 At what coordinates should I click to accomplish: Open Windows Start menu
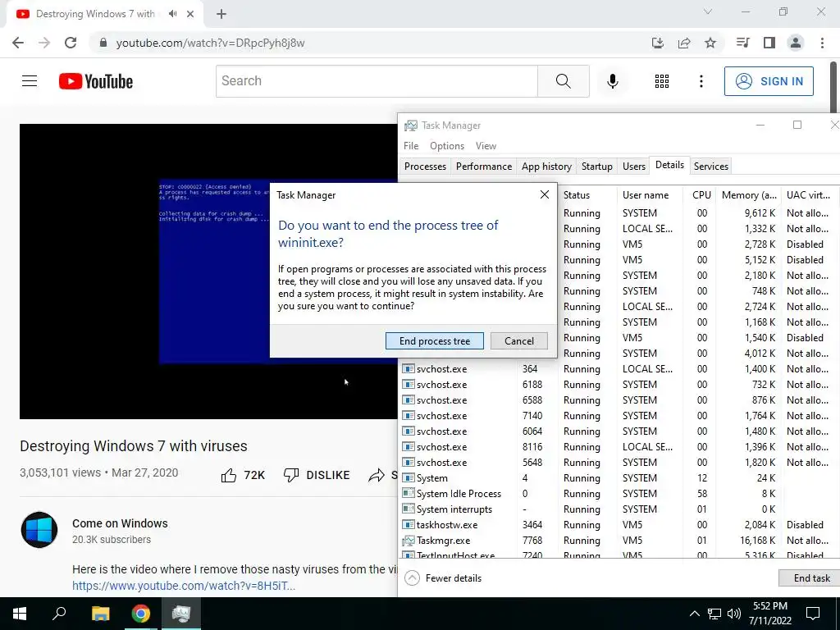pos(20,614)
